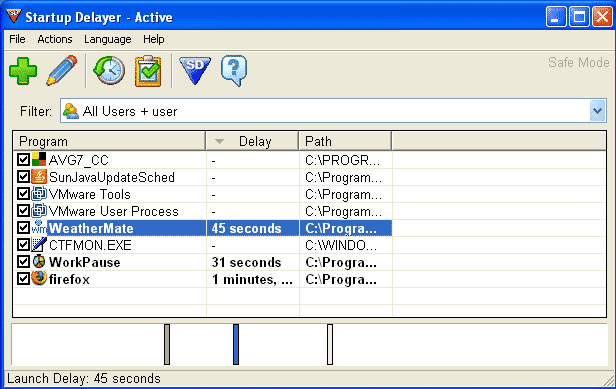Image resolution: width=616 pixels, height=389 pixels.
Task: Open the question mark help bubble icon
Action: (234, 71)
